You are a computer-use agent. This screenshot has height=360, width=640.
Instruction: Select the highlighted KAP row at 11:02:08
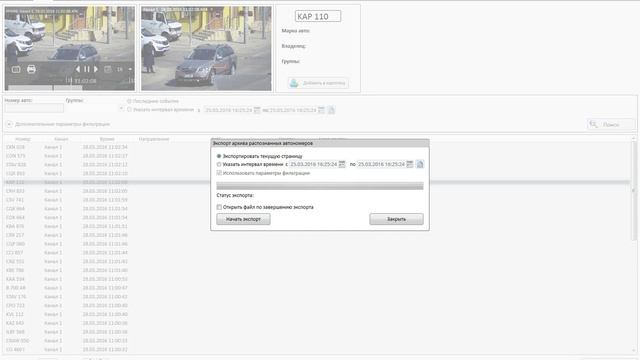point(317,182)
